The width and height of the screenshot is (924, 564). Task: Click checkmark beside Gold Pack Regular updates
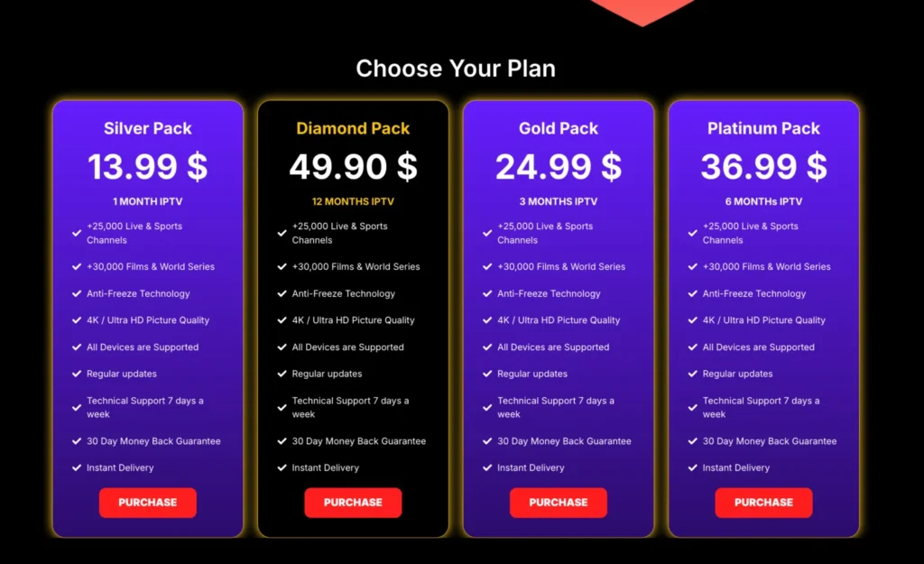click(487, 374)
